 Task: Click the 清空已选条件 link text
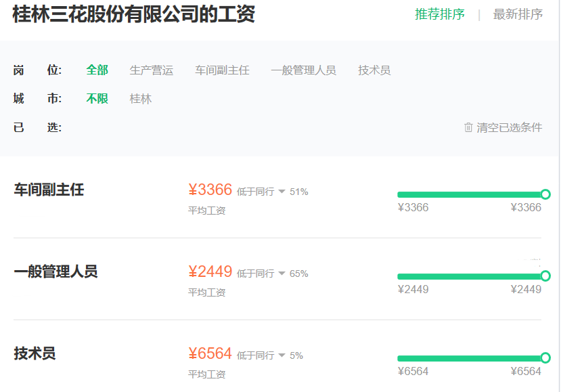[509, 127]
